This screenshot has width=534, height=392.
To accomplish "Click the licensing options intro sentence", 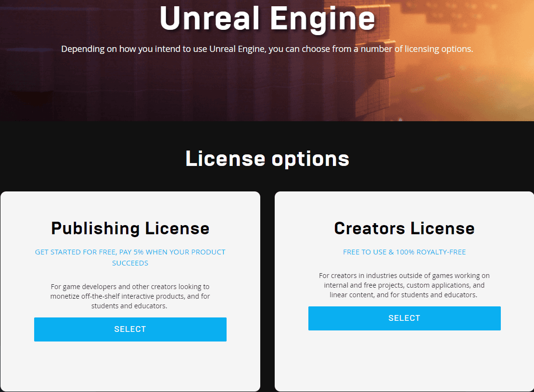I will point(267,49).
